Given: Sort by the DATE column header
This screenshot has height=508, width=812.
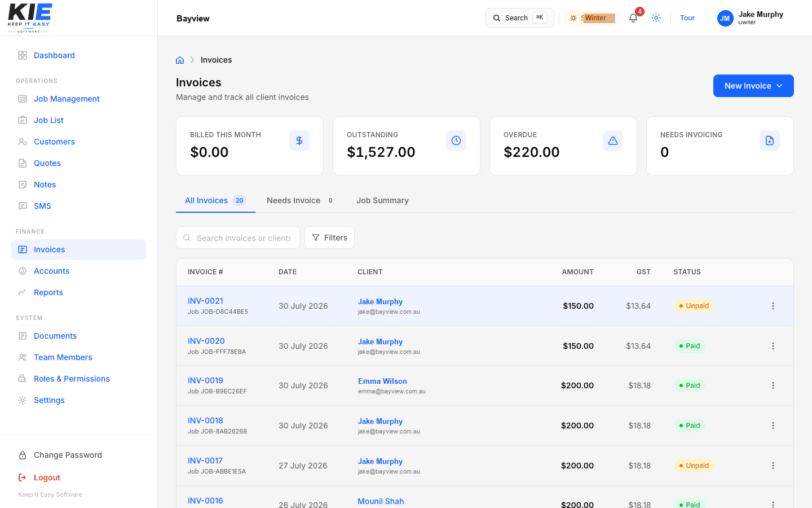Looking at the screenshot, I should point(288,272).
